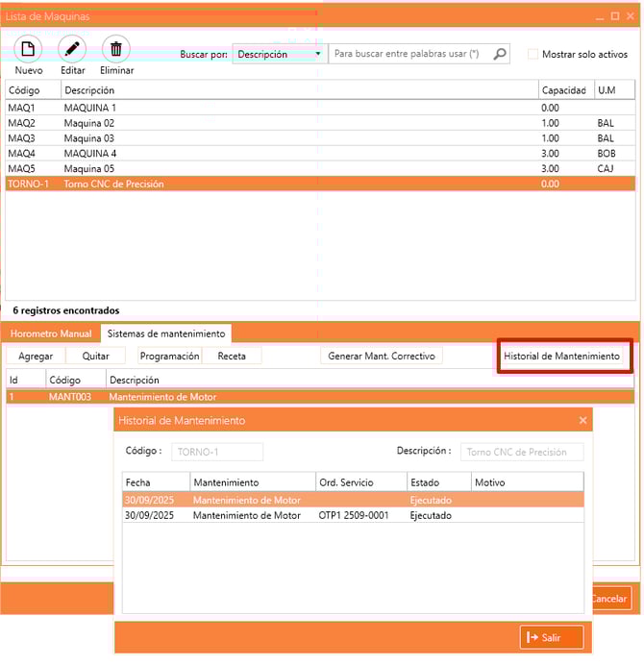
Task: Select the Sistemas de mantenimiento tab
Action: [166, 333]
